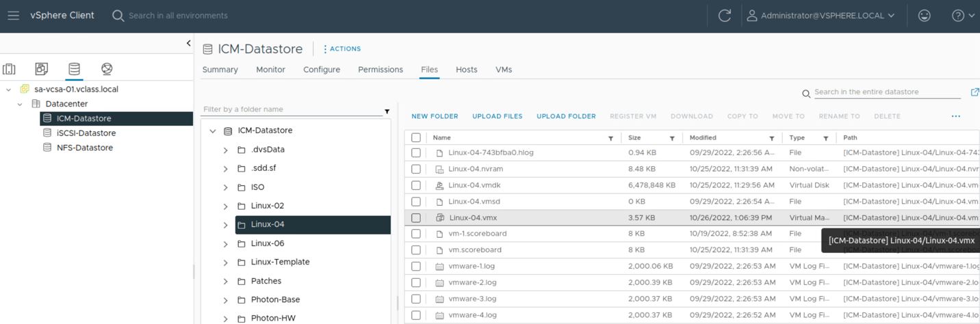The width and height of the screenshot is (980, 324).
Task: Expand the Linux-Template folder
Action: [x=225, y=262]
